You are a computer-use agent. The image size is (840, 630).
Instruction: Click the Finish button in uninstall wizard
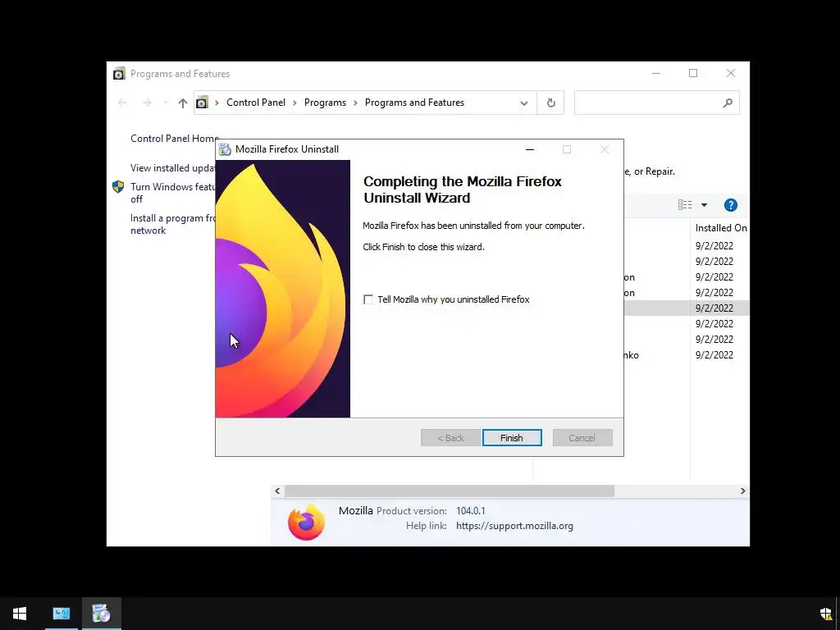point(512,438)
